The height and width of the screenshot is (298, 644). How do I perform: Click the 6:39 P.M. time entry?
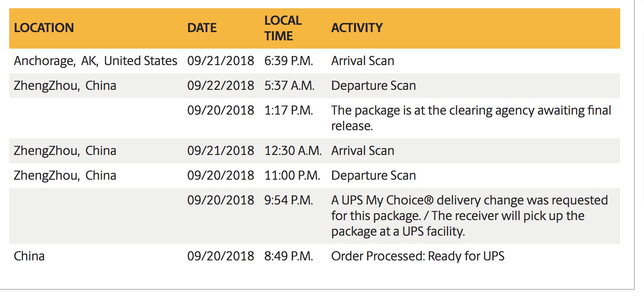[x=289, y=61]
